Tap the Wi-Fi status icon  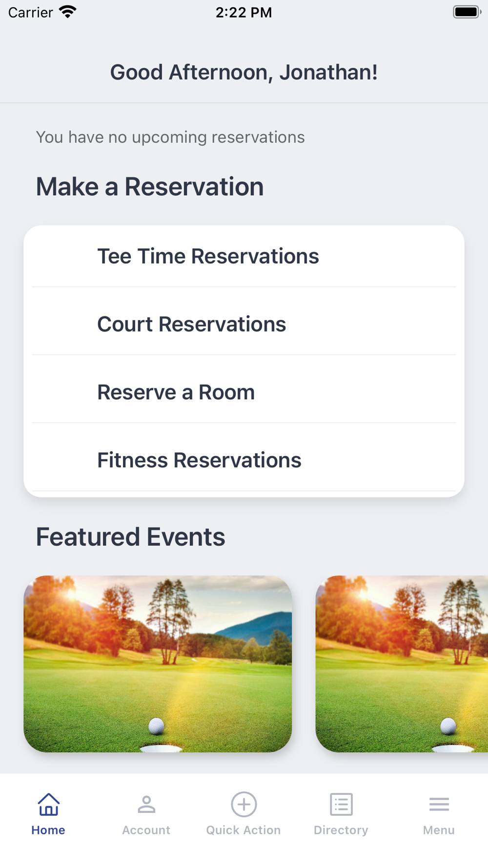pyautogui.click(x=68, y=12)
